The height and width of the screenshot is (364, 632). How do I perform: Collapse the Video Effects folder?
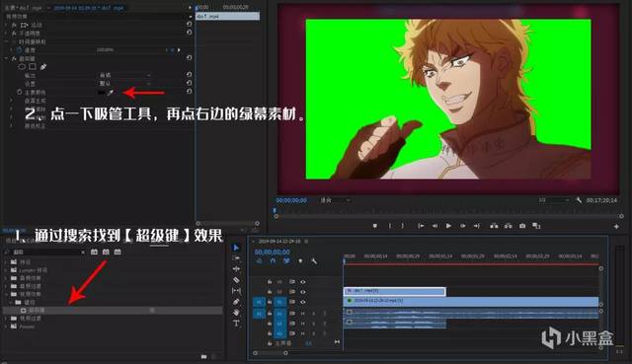coord(6,294)
